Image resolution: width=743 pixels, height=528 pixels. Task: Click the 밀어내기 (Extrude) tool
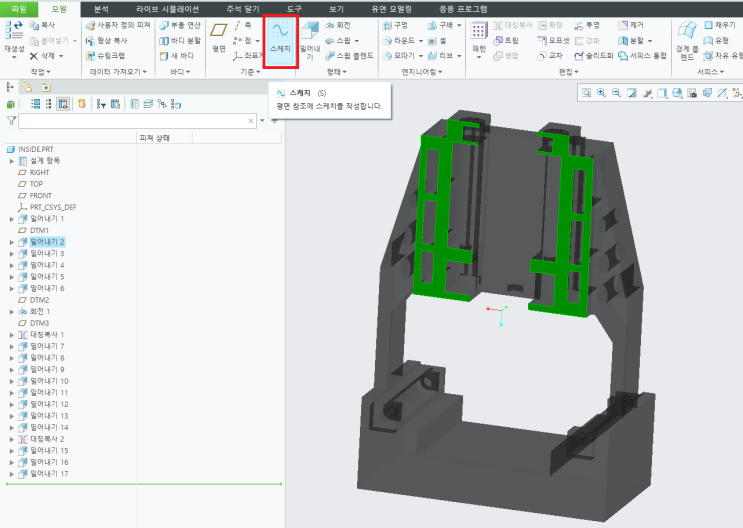[x=310, y=40]
